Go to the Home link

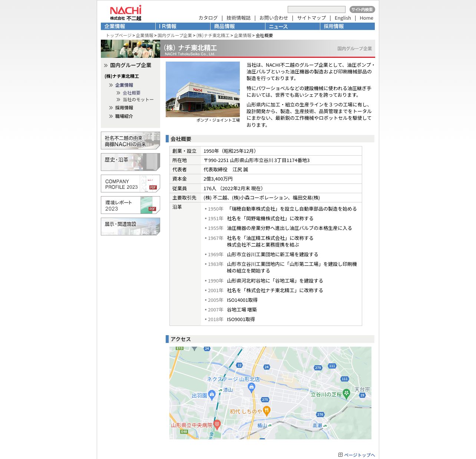pyautogui.click(x=366, y=18)
